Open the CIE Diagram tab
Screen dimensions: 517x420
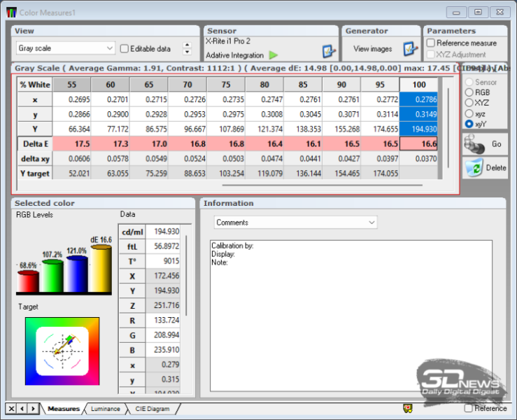[153, 409]
